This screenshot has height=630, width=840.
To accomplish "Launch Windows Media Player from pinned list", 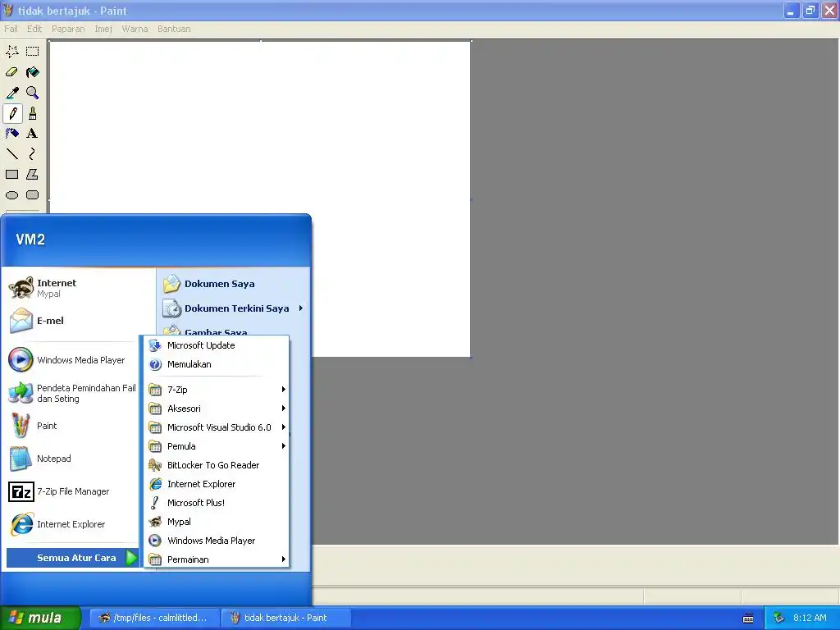I will pyautogui.click(x=72, y=360).
